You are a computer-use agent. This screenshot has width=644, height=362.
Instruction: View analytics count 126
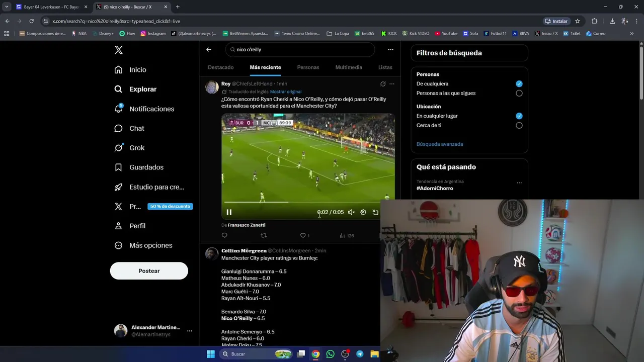[347, 235]
